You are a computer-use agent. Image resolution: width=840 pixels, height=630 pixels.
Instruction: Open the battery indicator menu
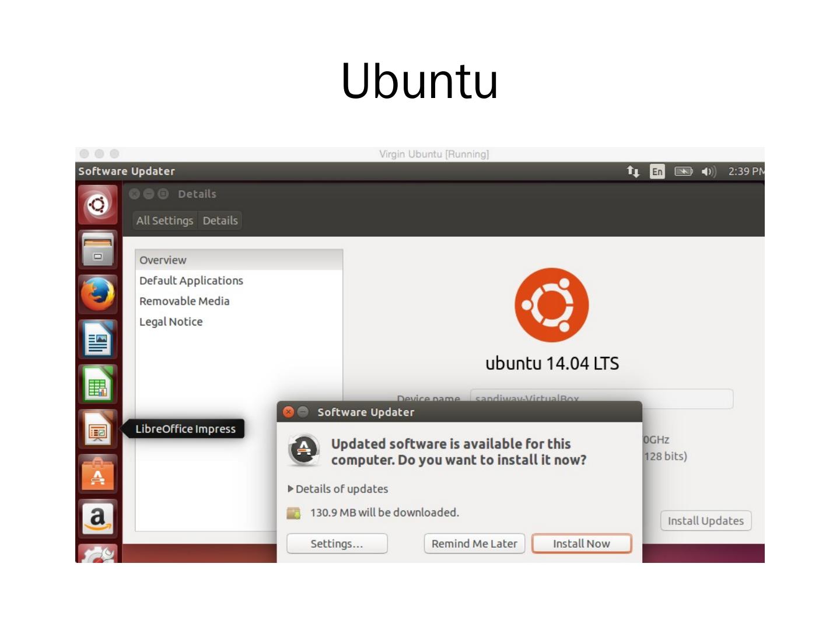coord(684,171)
